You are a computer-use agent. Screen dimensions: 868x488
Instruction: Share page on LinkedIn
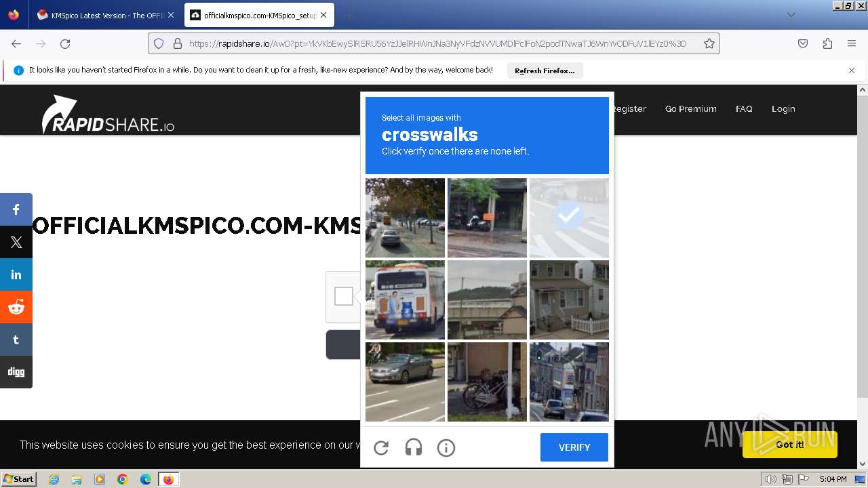coord(16,274)
